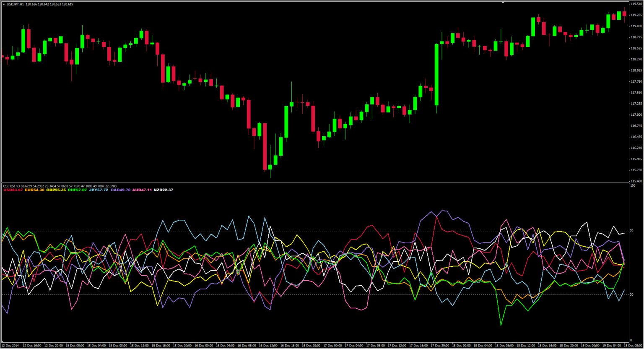Select the green CHF57.07 label
Viewport: 644px width, 349px height.
[x=78, y=190]
